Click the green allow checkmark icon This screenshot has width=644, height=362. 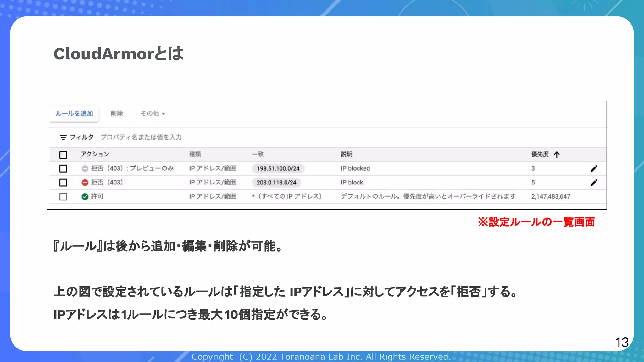tap(85, 197)
